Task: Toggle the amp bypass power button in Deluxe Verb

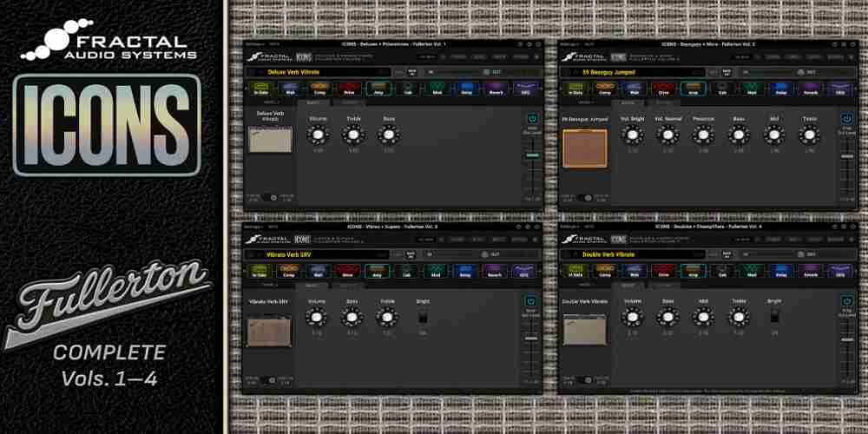Action: [x=531, y=118]
